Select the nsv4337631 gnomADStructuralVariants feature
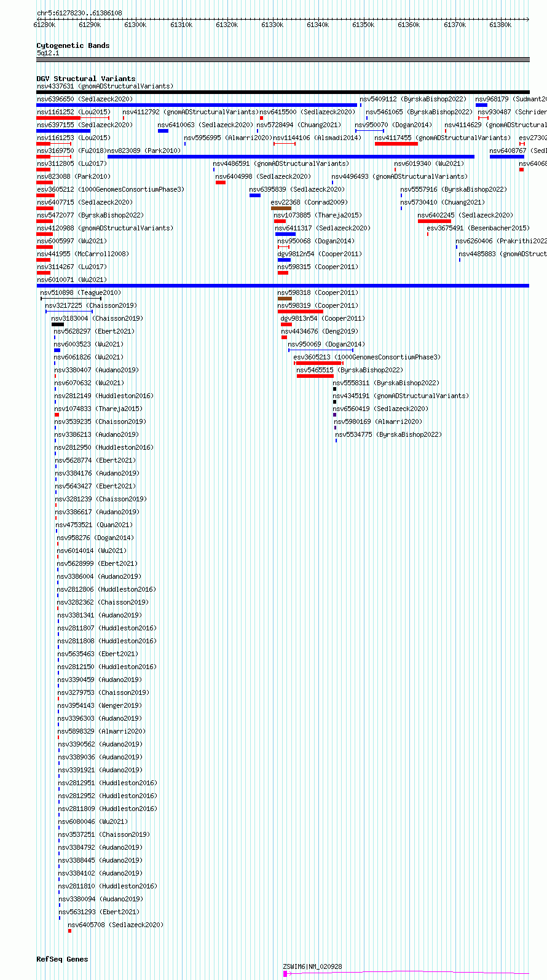The image size is (547, 980). 105,86
